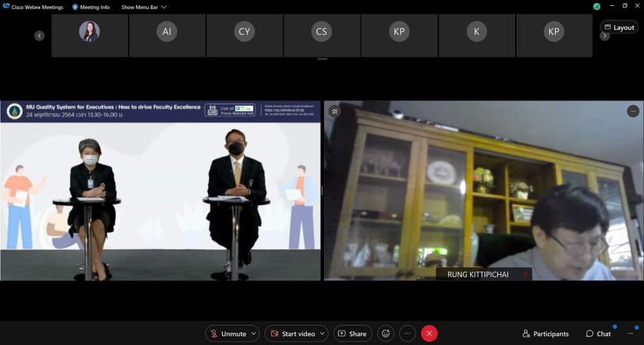The width and height of the screenshot is (644, 345).
Task: Expand video options arrow beside Start video
Action: pos(322,333)
